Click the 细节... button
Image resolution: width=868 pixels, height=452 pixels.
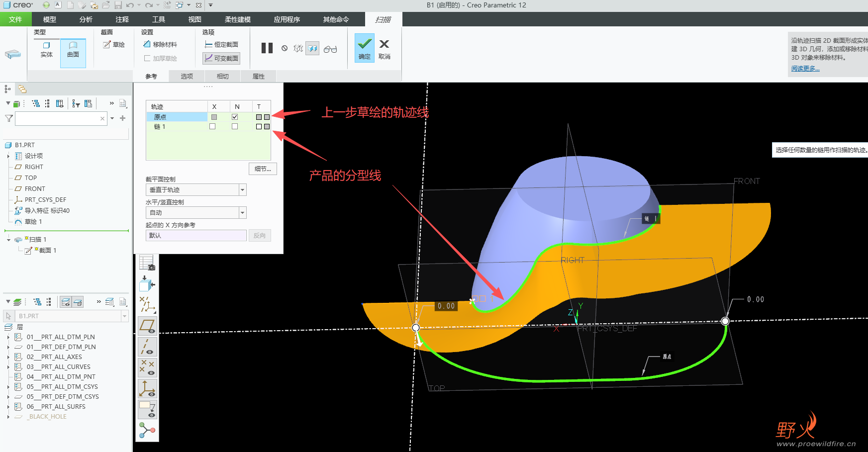(263, 169)
